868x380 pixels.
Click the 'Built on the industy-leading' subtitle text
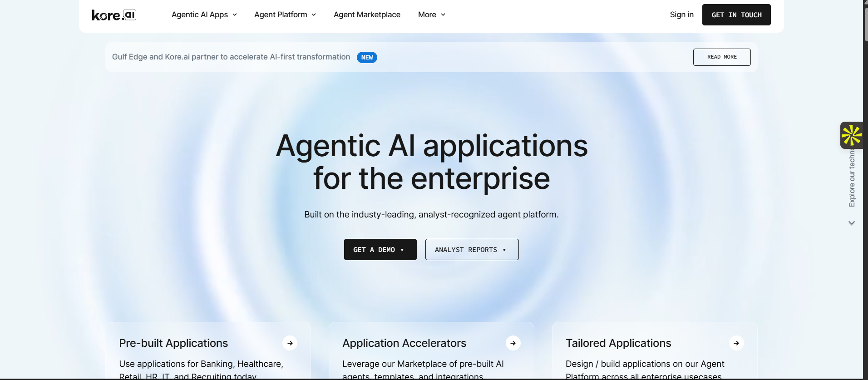[x=431, y=214]
